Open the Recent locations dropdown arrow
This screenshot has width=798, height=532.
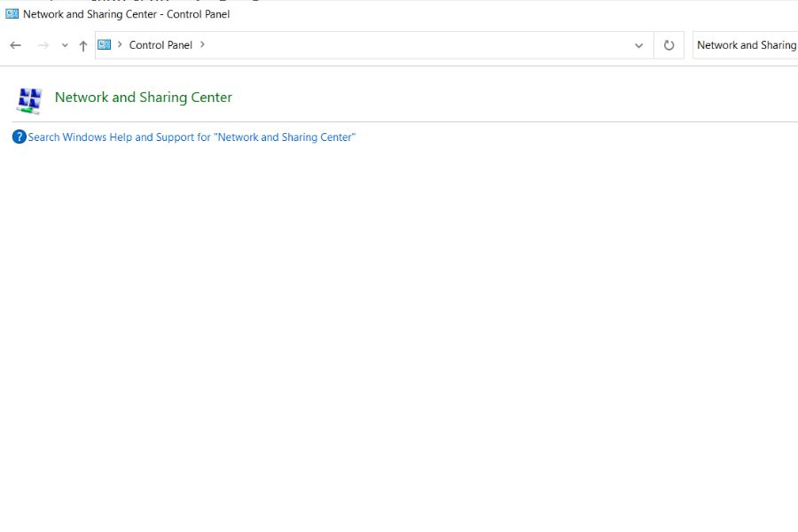click(x=65, y=45)
